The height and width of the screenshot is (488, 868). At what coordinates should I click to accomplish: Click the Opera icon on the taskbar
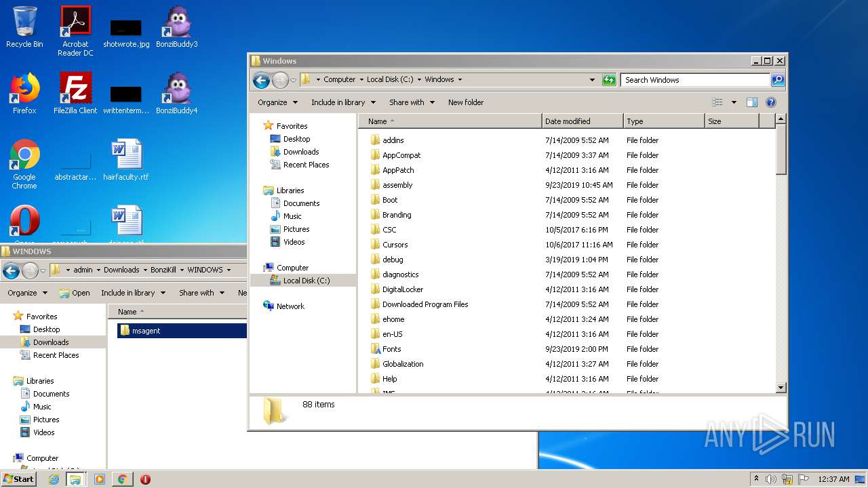145,479
